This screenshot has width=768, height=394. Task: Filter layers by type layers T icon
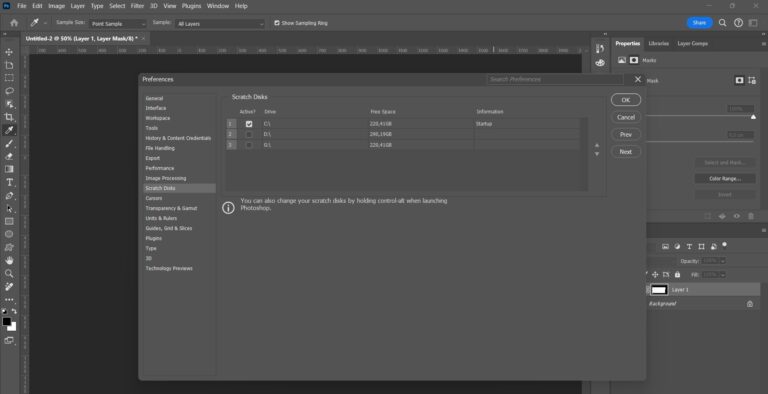[689, 246]
